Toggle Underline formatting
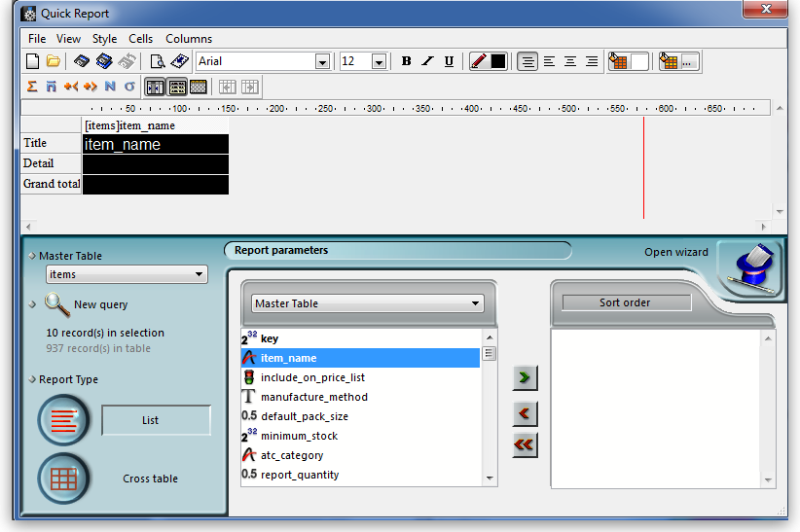 coord(449,61)
